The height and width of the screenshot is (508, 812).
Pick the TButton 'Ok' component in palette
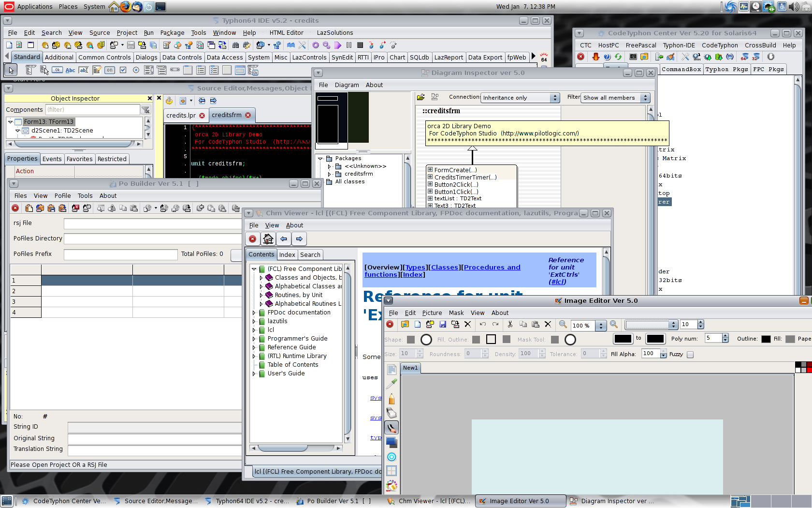point(58,70)
